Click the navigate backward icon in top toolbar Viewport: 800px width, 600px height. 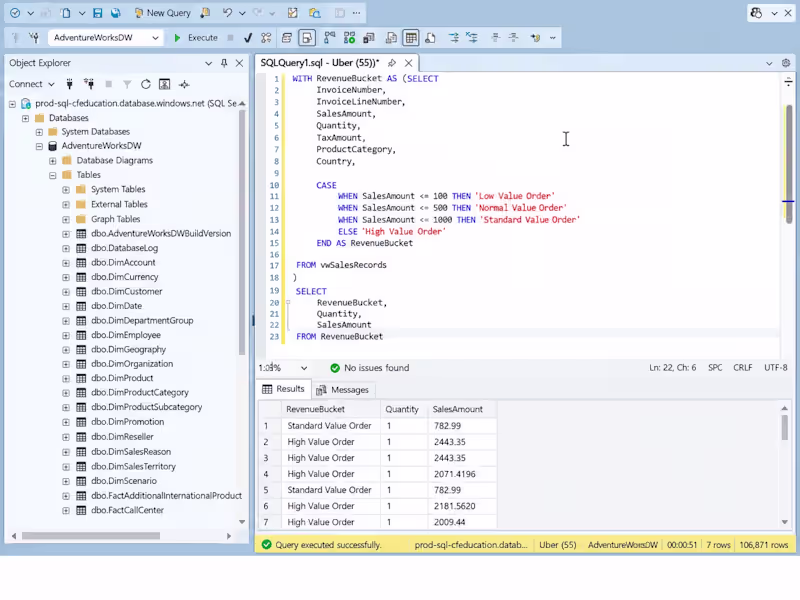click(15, 13)
